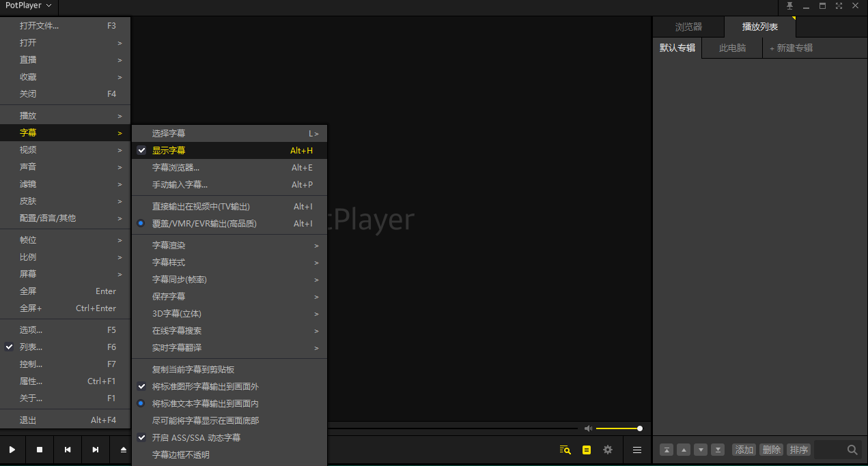Image resolution: width=868 pixels, height=466 pixels.
Task: Open the 滤镜 submenu
Action: 65,184
